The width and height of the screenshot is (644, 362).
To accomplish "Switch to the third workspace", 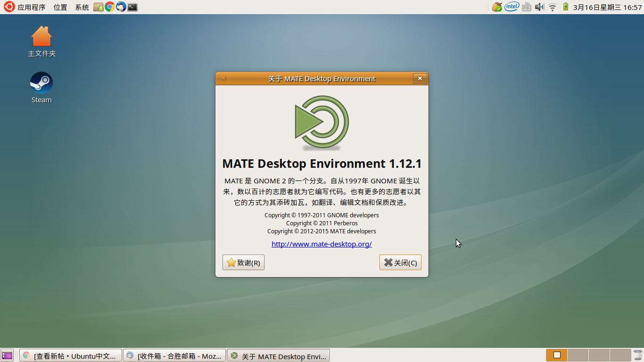I will click(599, 355).
